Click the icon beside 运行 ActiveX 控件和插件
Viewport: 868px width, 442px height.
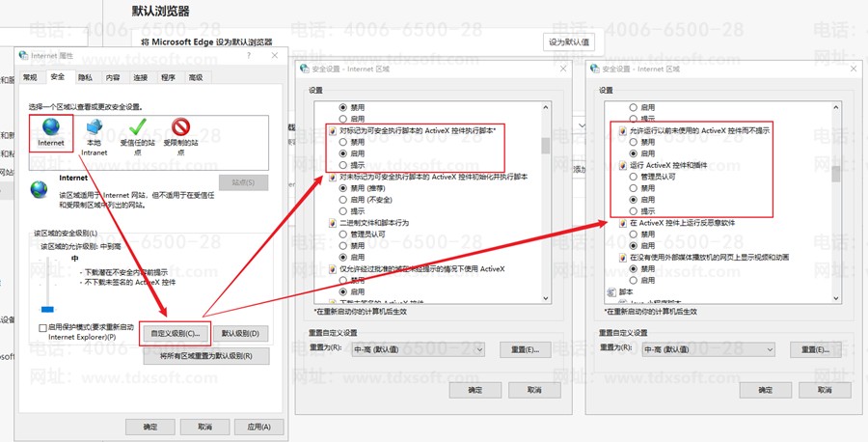click(622, 165)
